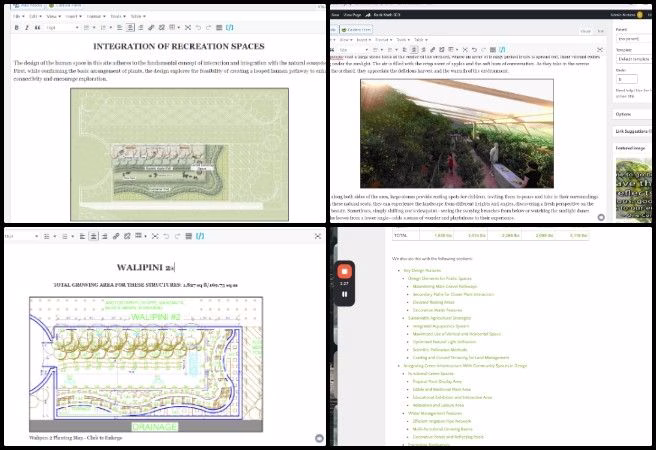Click the Order number input field
Screen dimensions: 656x450
pyautogui.click(x=627, y=79)
